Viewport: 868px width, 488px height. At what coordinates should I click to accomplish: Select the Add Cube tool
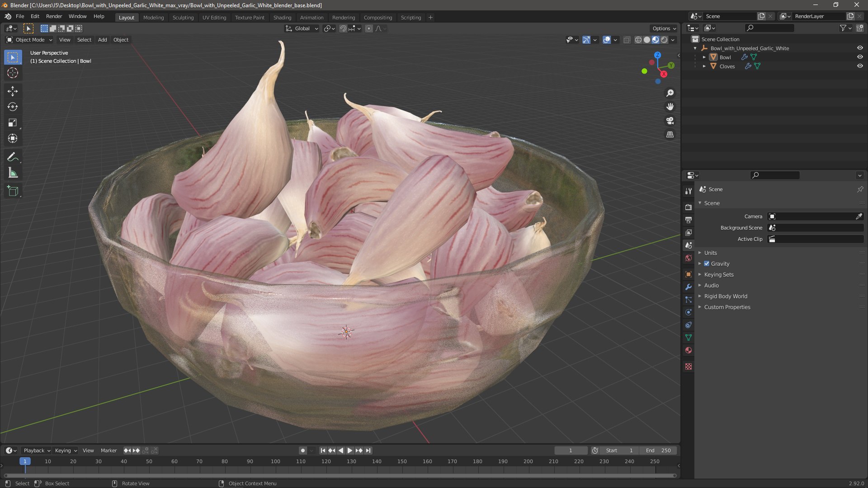coord(13,191)
